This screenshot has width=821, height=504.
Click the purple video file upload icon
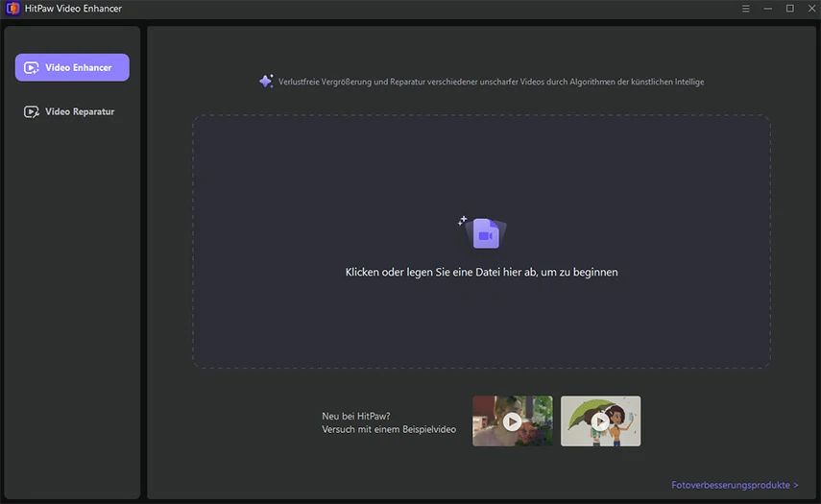(485, 233)
